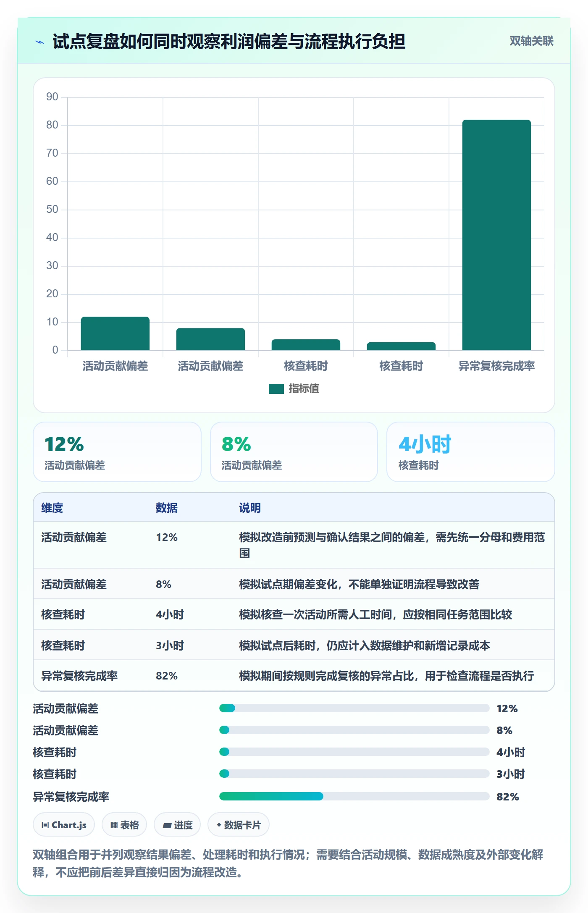588x913 pixels.
Task: Click the tallest bar for 异常复核完成率
Action: tap(496, 235)
